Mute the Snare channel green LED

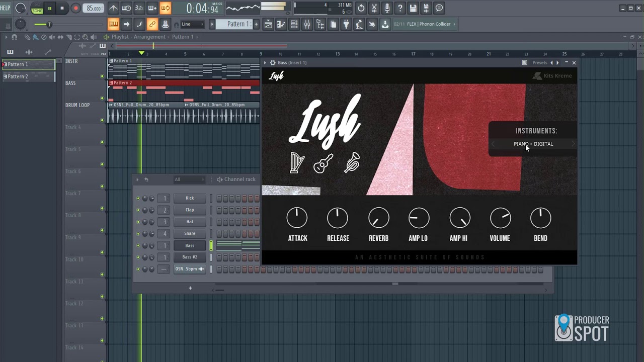(138, 234)
